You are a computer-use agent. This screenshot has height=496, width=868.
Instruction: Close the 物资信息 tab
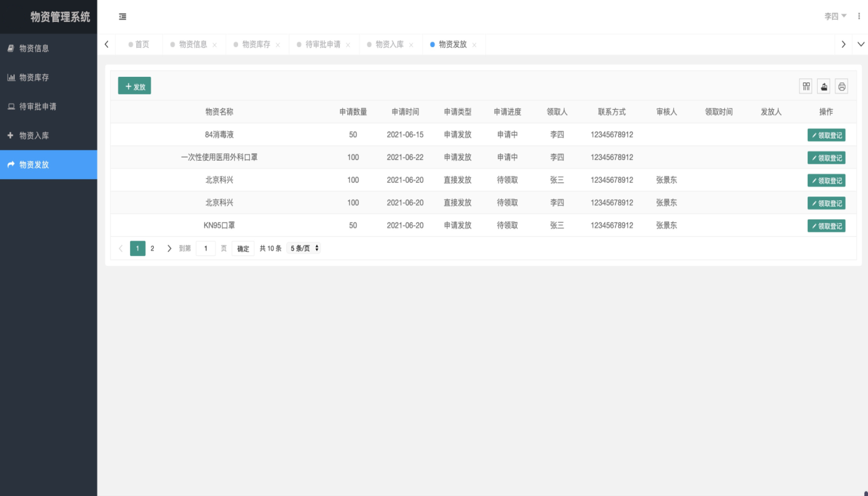point(215,45)
